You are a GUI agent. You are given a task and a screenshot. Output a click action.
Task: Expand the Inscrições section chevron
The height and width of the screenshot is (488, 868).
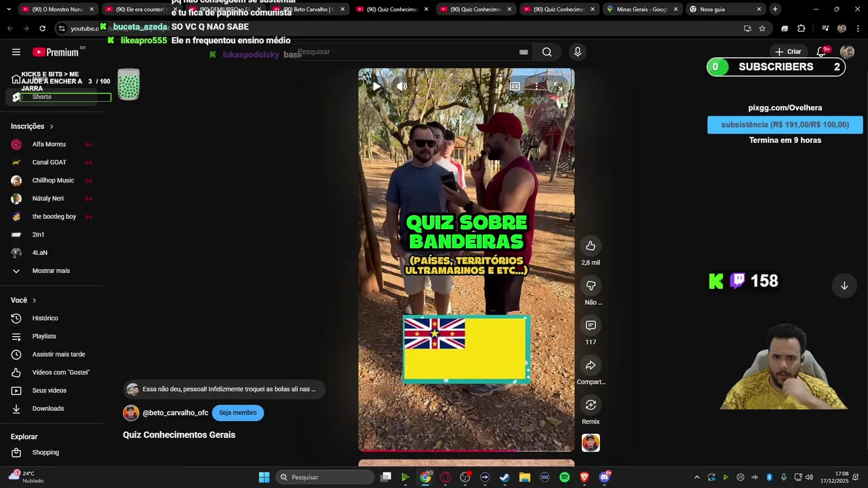coord(52,127)
